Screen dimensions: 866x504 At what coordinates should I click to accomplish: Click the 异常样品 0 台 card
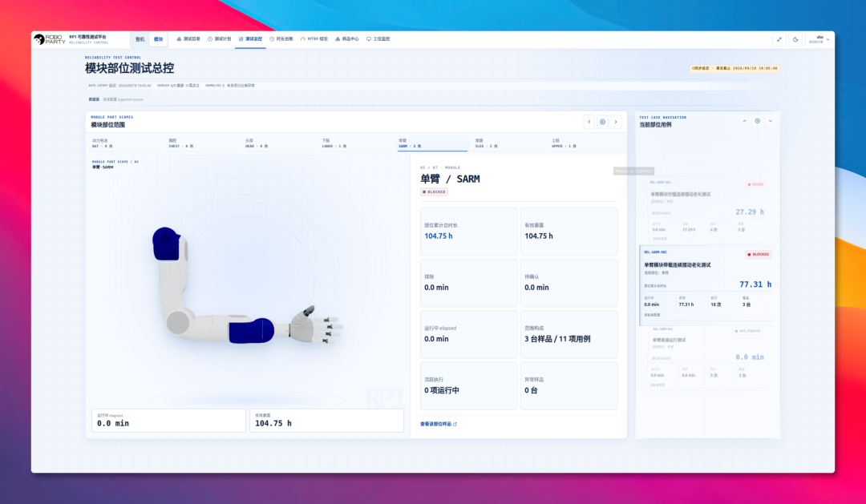coord(569,385)
